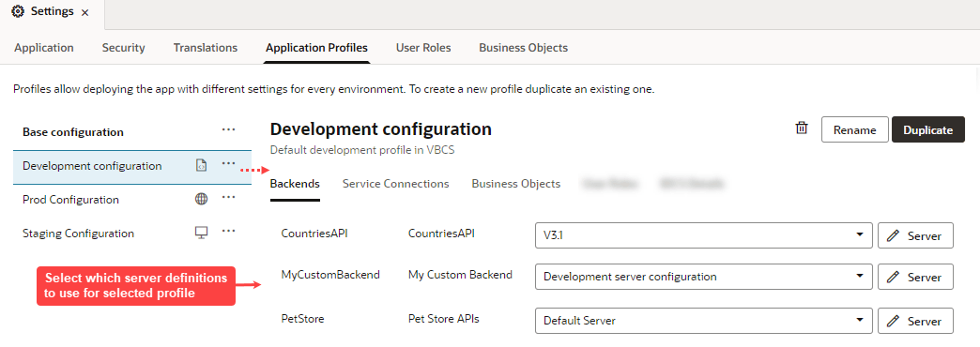Open the Development configuration ellipsis menu
The image size is (980, 347).
(229, 163)
